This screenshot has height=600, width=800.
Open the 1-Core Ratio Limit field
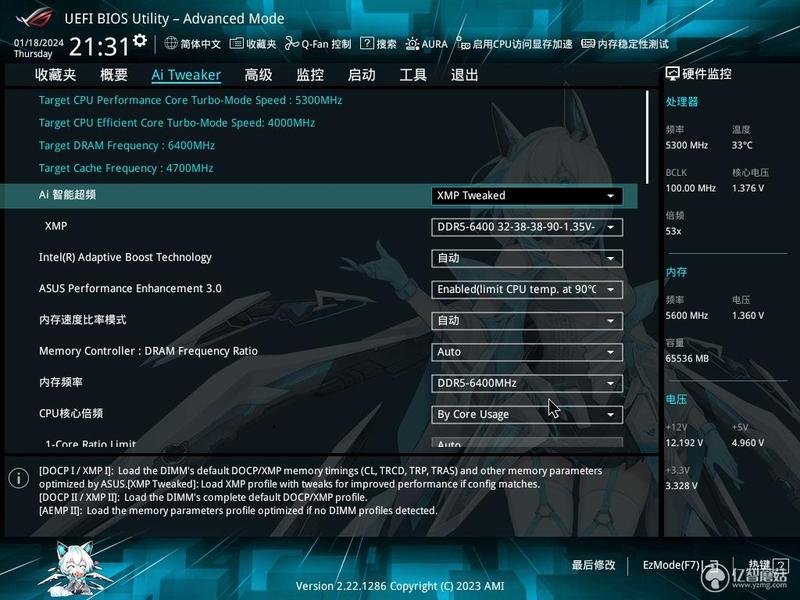click(x=527, y=443)
